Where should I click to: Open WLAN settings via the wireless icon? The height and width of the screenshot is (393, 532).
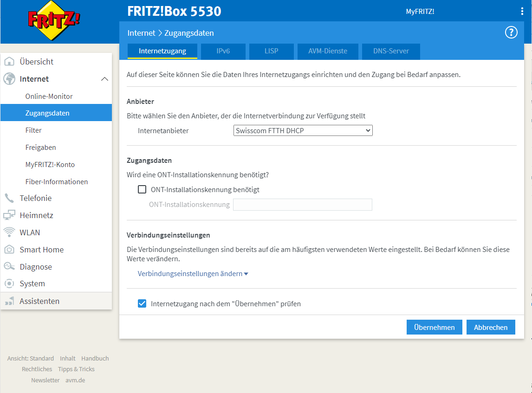pyautogui.click(x=9, y=232)
